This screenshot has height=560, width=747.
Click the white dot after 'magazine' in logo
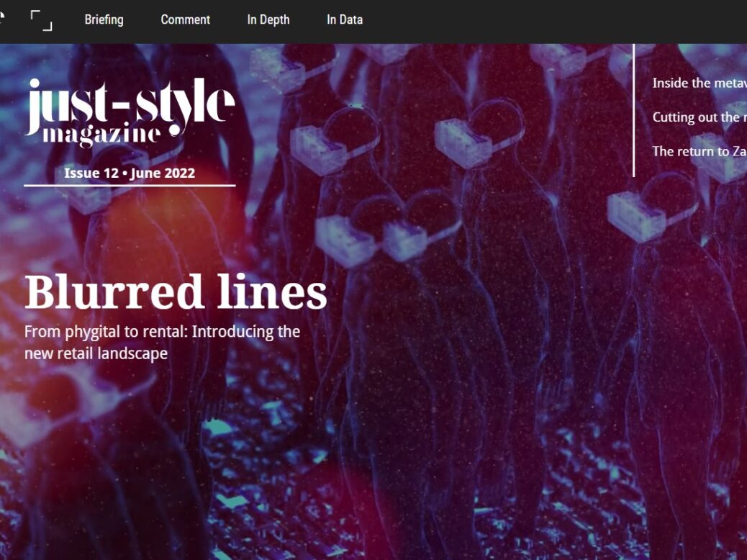pyautogui.click(x=176, y=130)
